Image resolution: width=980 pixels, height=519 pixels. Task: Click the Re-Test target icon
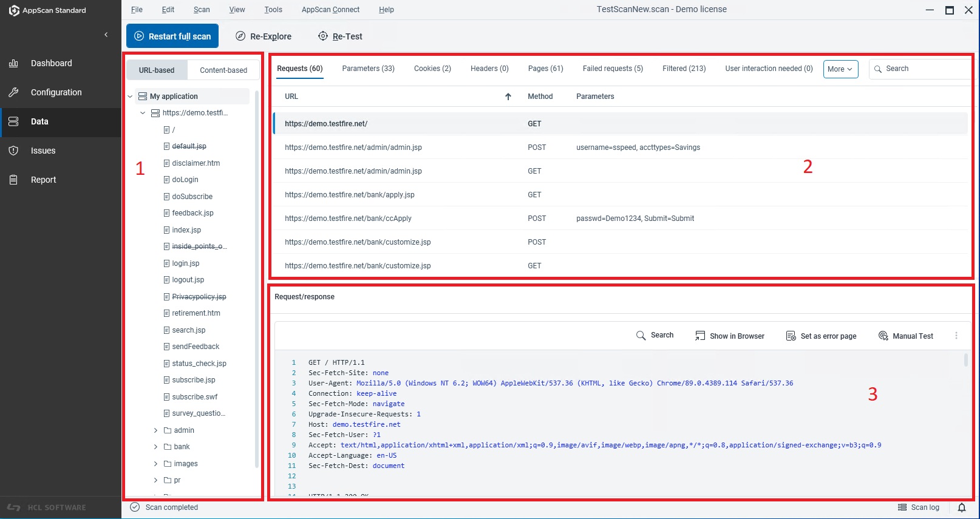323,36
